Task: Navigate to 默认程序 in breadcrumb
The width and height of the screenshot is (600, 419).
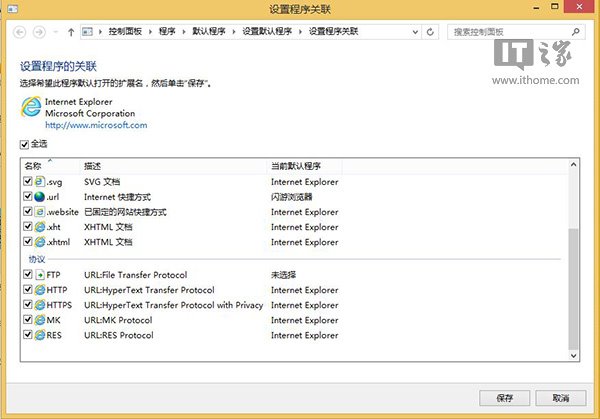Action: (x=211, y=32)
